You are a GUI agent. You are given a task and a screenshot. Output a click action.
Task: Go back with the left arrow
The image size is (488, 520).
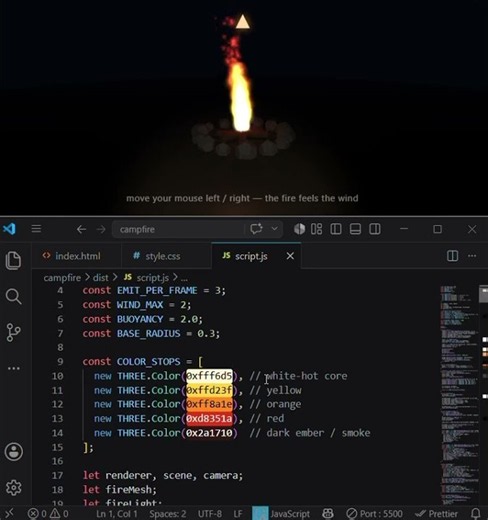click(81, 229)
